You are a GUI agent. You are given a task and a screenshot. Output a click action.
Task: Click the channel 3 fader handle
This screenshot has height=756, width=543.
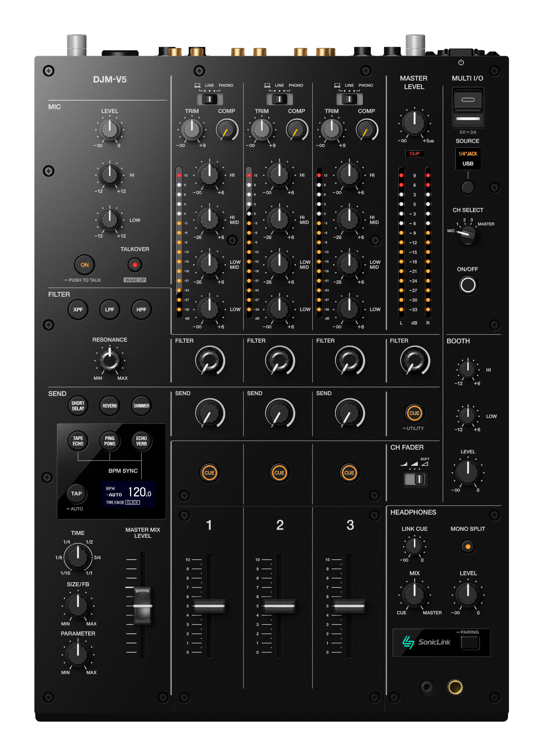(349, 606)
